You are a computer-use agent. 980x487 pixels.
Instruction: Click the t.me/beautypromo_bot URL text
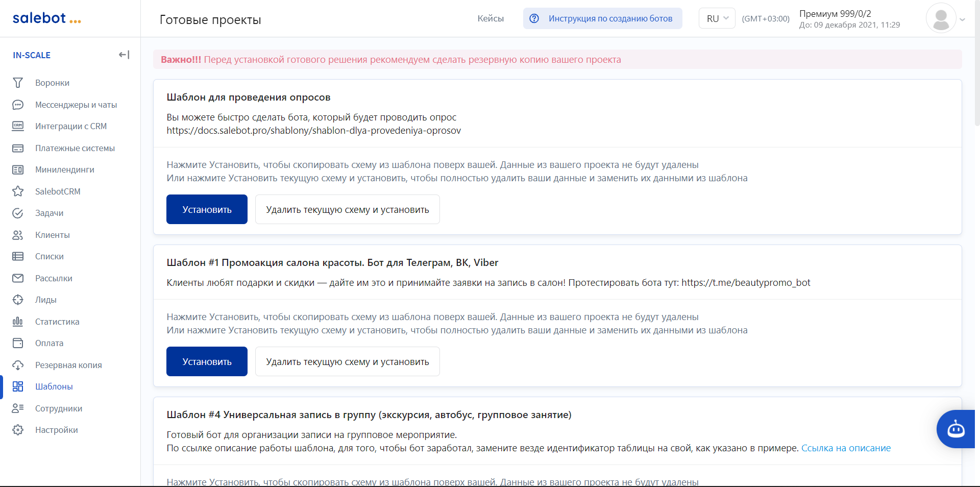(x=746, y=282)
